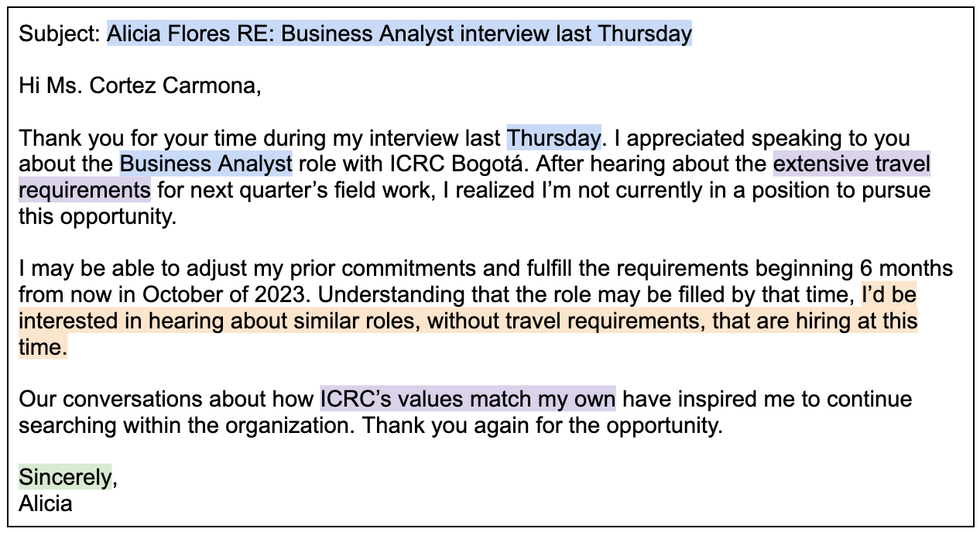
Task: Click "next quarter's field work" text
Action: tap(282, 190)
